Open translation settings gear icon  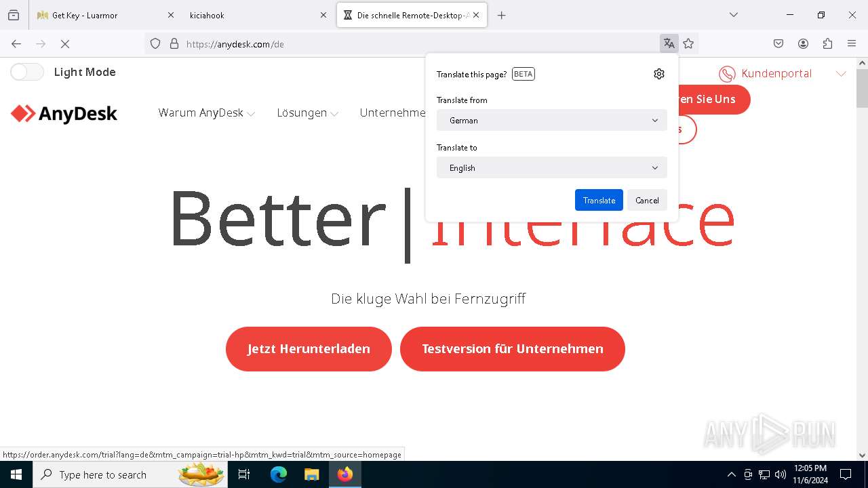coord(658,74)
